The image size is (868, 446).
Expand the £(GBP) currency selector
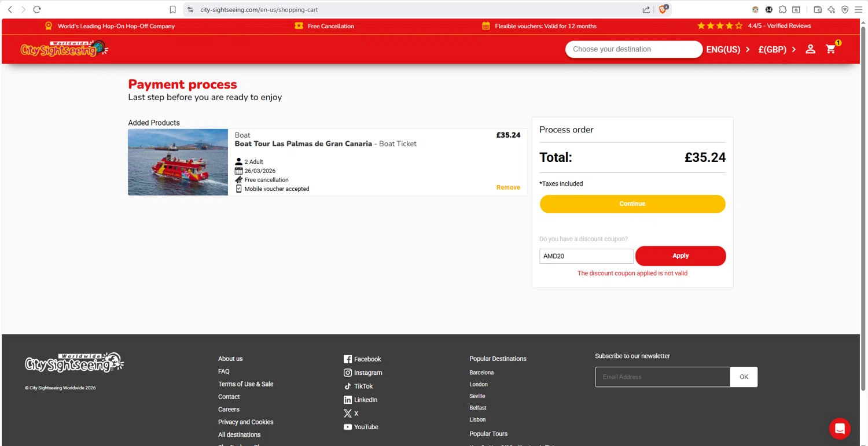pos(777,49)
